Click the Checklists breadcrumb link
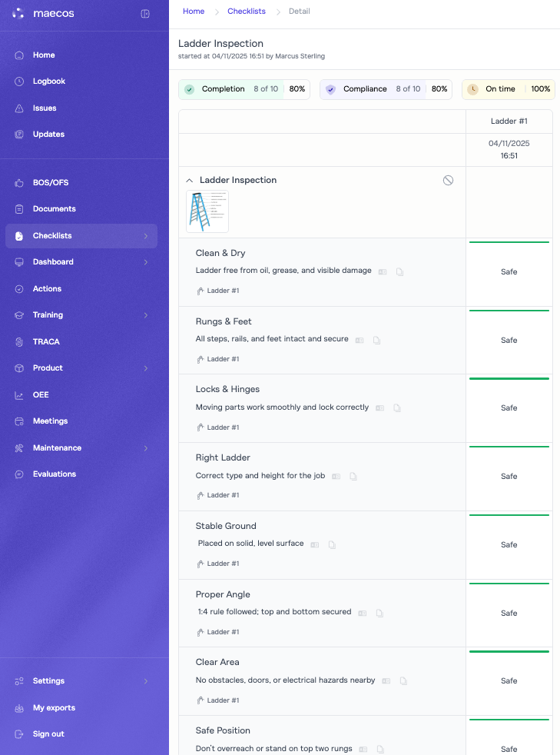The height and width of the screenshot is (755, 560). 247,12
